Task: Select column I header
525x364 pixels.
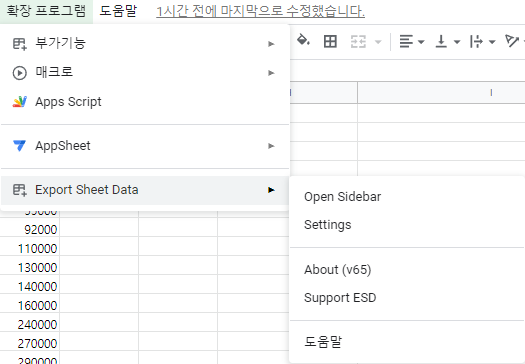Action: (441, 92)
